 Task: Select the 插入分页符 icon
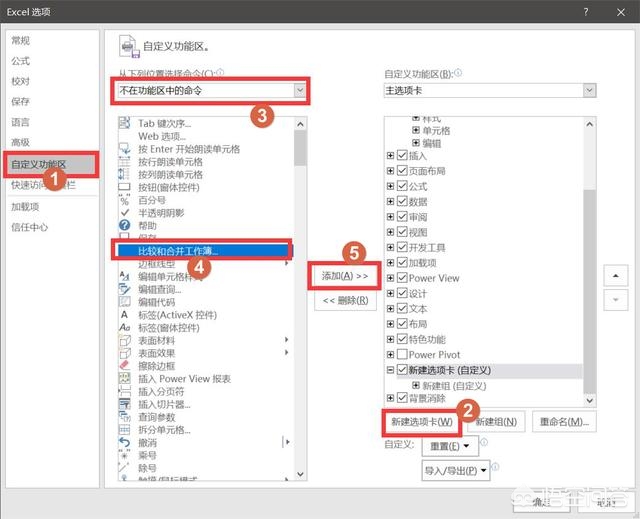[124, 391]
